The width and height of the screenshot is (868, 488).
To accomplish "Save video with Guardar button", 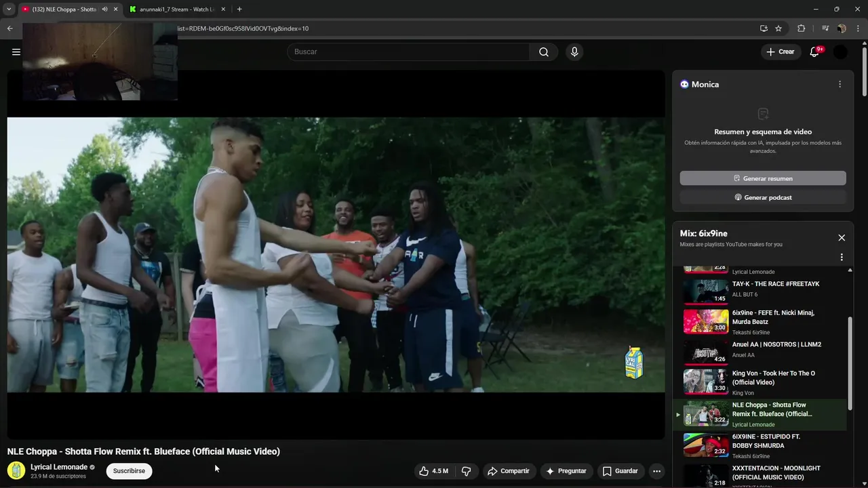I will click(620, 471).
